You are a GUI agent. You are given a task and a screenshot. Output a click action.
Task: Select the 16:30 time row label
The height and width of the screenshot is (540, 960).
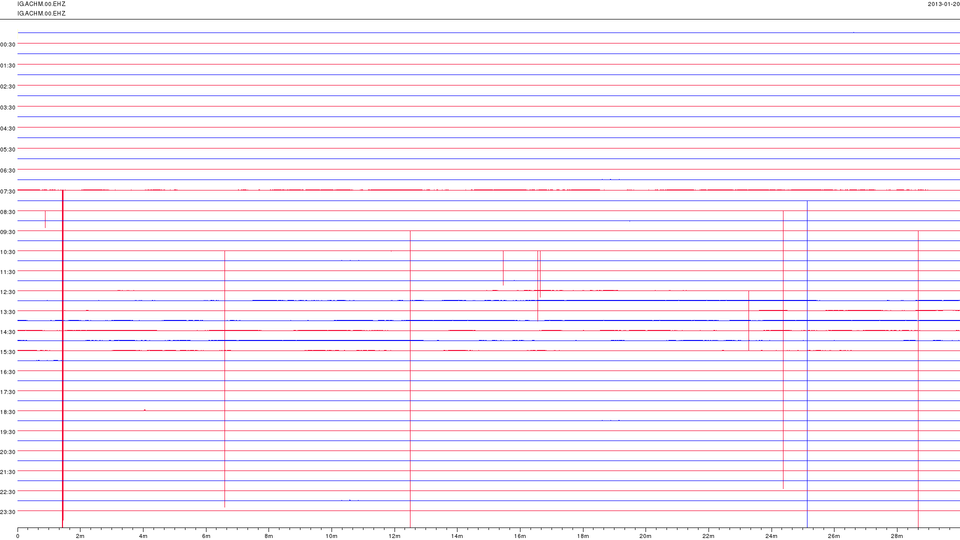click(8, 372)
